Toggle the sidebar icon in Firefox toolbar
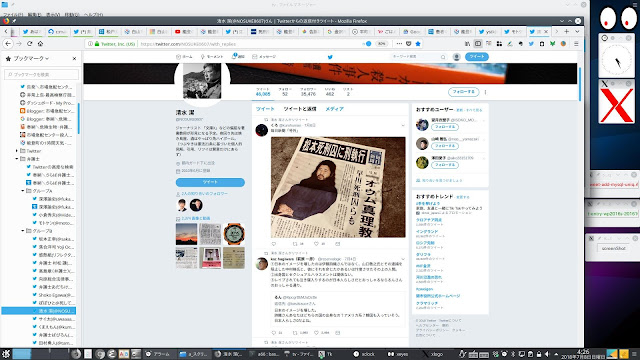This screenshot has width=640, height=360. (478, 44)
